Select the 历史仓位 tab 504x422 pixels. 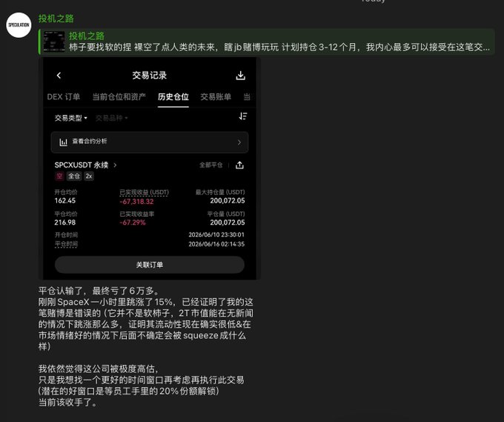(x=173, y=97)
